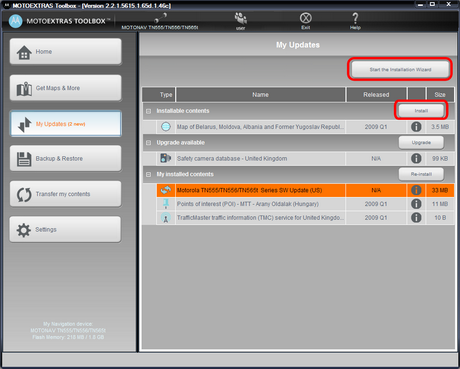Viewport: 460px width, 369px height.
Task: Open the Help question mark icon
Action: coord(355,18)
